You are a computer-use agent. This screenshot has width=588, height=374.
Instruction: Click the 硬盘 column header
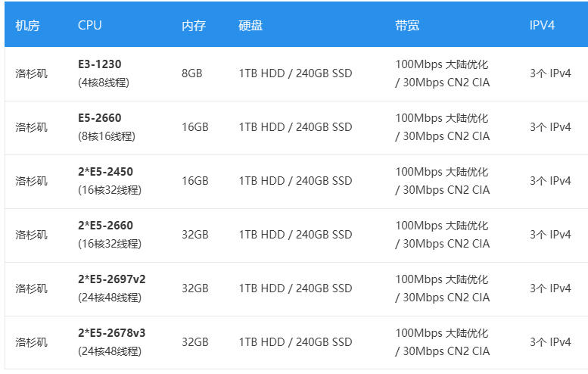[250, 26]
